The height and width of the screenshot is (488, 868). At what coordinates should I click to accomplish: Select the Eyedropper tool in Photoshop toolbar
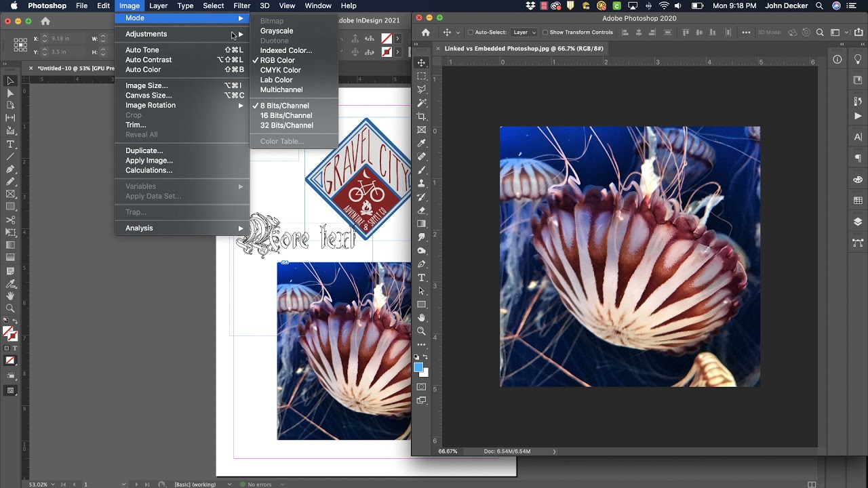[421, 143]
